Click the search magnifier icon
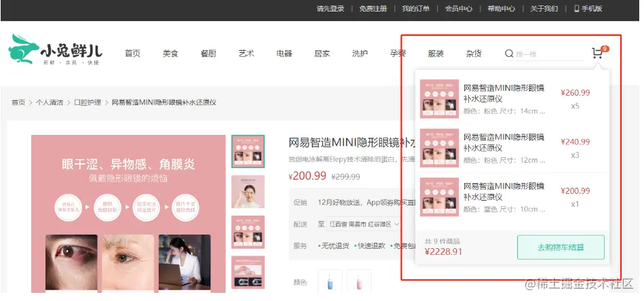The image size is (644, 301). (509, 54)
